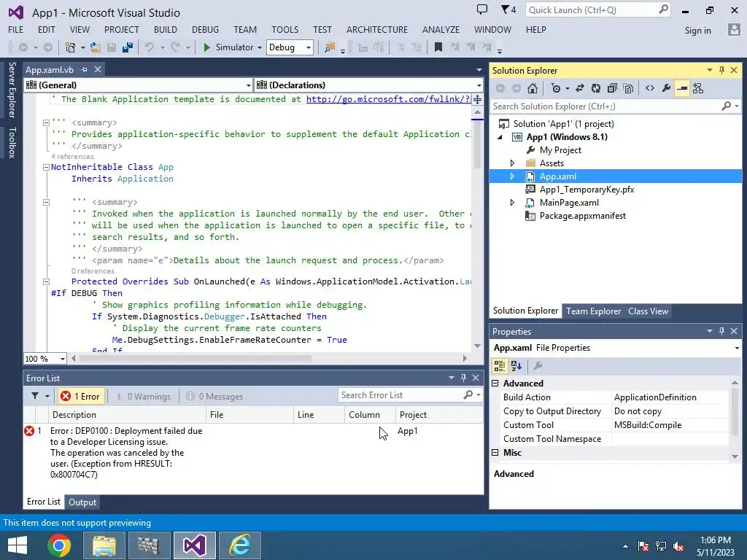Toggle a bookmark with the bookmark icon
747x560 pixels.
click(438, 47)
